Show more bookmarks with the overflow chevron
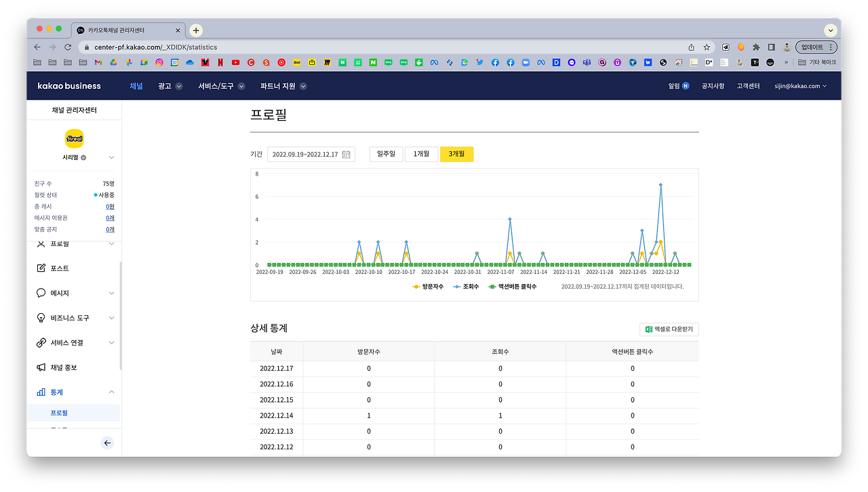This screenshot has height=492, width=868. coord(787,62)
